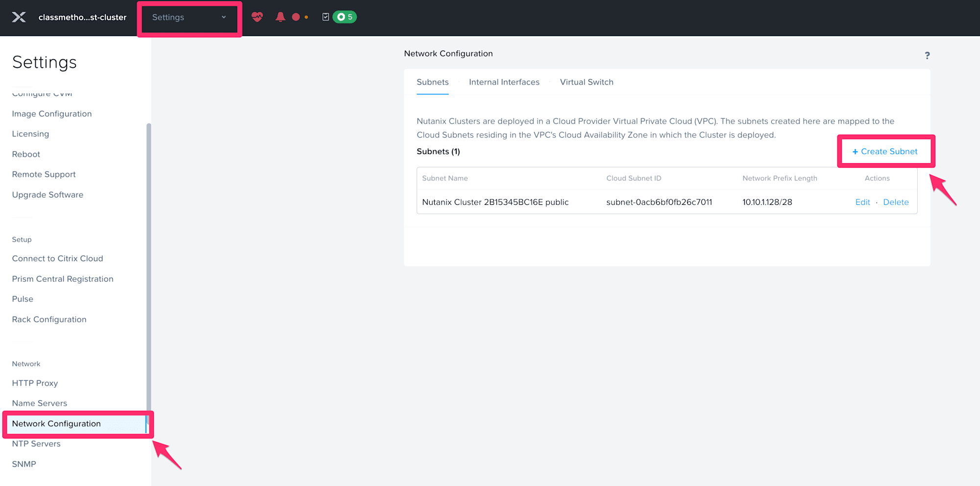Click the Subnet Name column header

(x=445, y=178)
